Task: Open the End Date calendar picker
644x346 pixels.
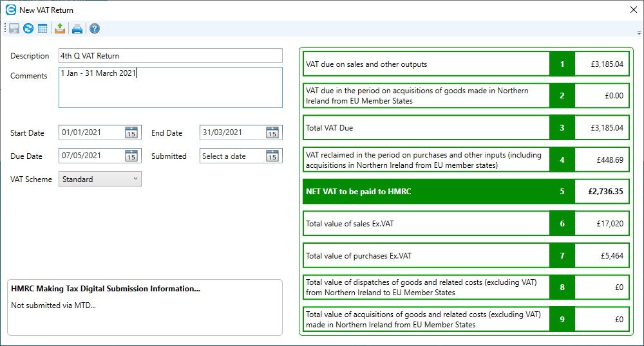Action: click(272, 133)
